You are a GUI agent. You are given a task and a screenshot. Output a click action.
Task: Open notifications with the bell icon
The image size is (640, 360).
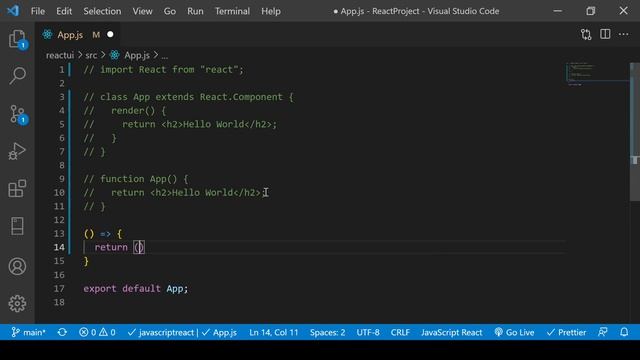[624, 332]
